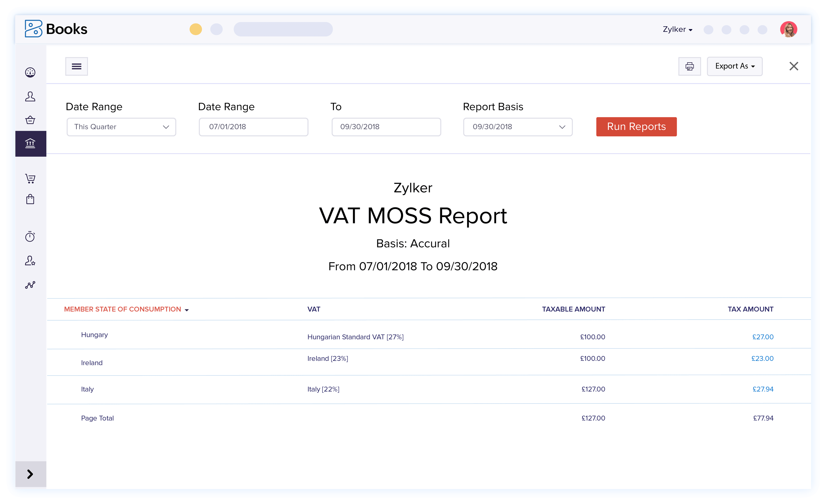Open Hungary's £27.00 tax amount link

[x=763, y=337]
